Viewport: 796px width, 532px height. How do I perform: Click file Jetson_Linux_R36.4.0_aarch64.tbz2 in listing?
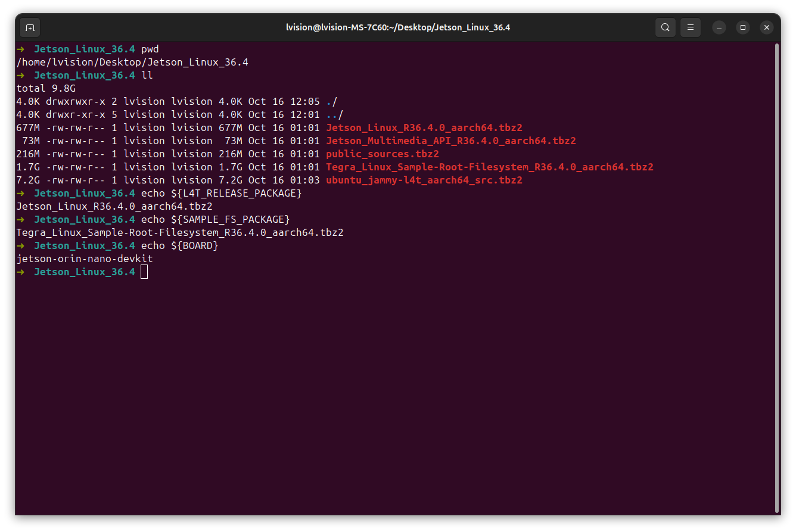pyautogui.click(x=424, y=127)
